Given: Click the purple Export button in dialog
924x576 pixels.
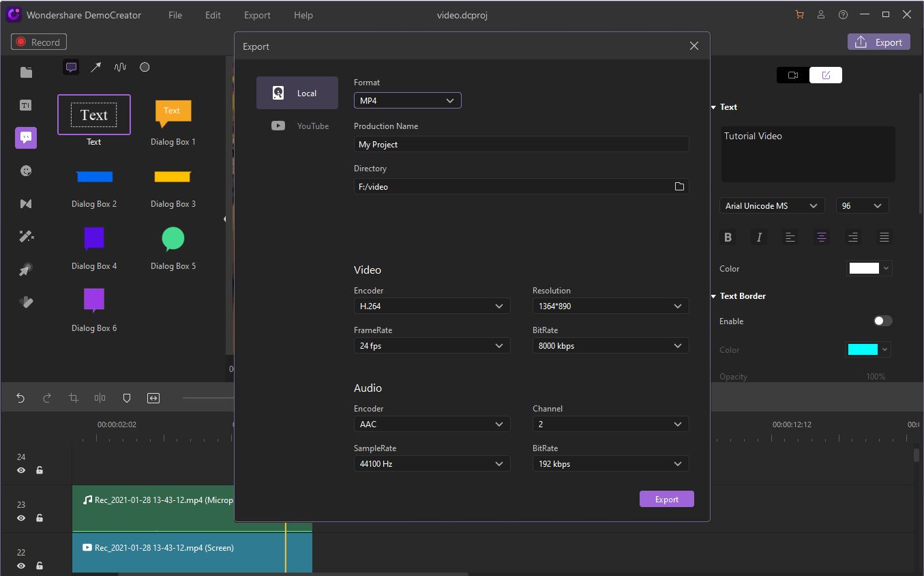Looking at the screenshot, I should click(x=667, y=500).
